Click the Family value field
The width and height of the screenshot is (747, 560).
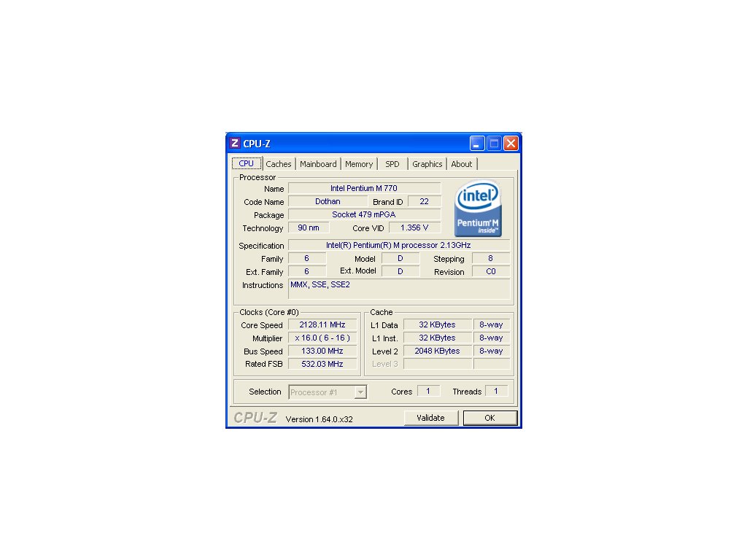click(307, 258)
